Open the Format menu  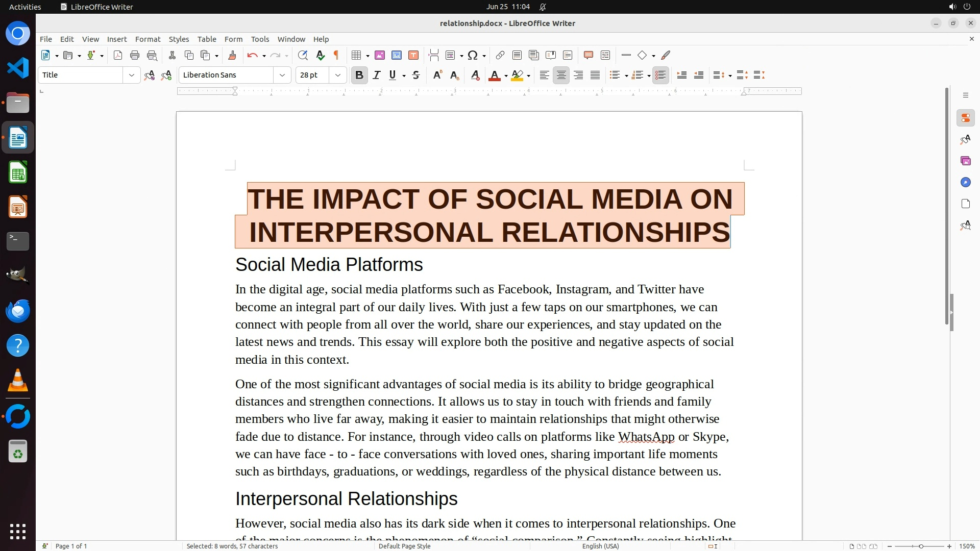click(148, 39)
